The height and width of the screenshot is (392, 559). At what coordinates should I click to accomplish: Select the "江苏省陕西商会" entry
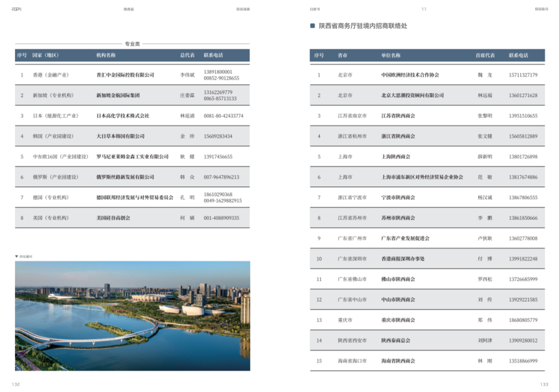pyautogui.click(x=398, y=116)
